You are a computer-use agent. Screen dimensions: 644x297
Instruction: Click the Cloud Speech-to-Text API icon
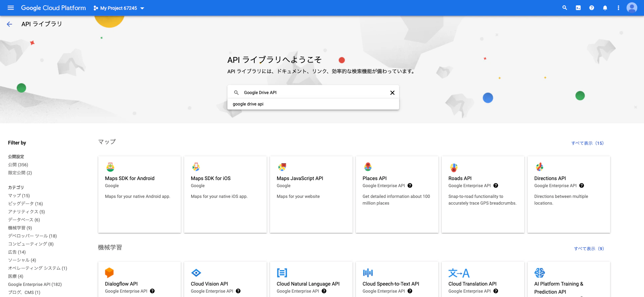(368, 273)
